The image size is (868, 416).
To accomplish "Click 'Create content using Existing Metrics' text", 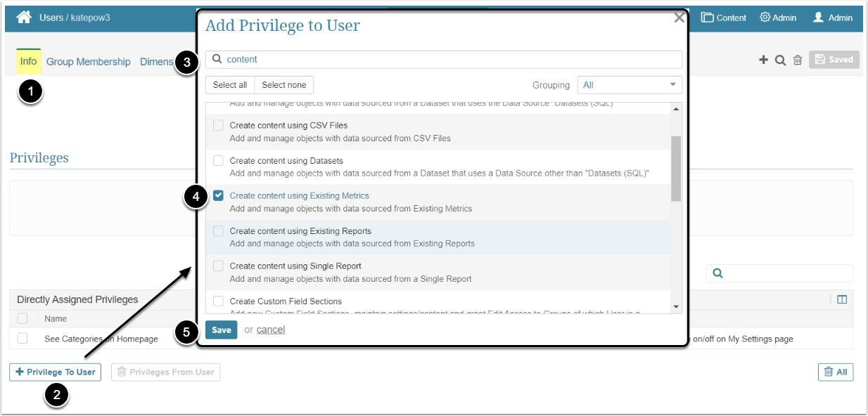I will pos(300,196).
